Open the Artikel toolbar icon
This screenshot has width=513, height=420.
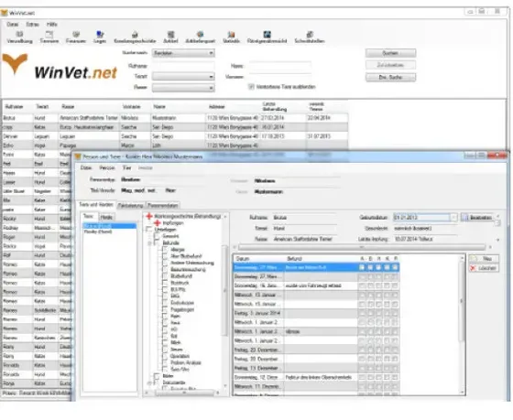170,35
